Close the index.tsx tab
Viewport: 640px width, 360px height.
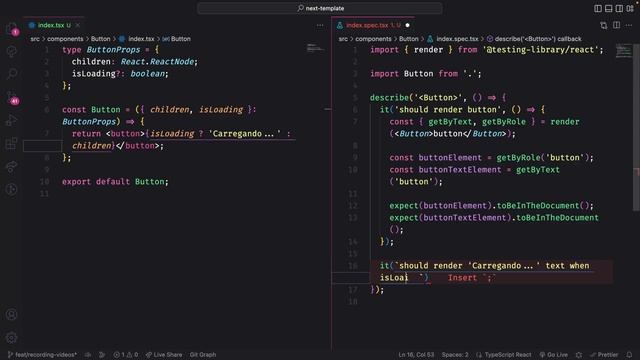(x=78, y=25)
